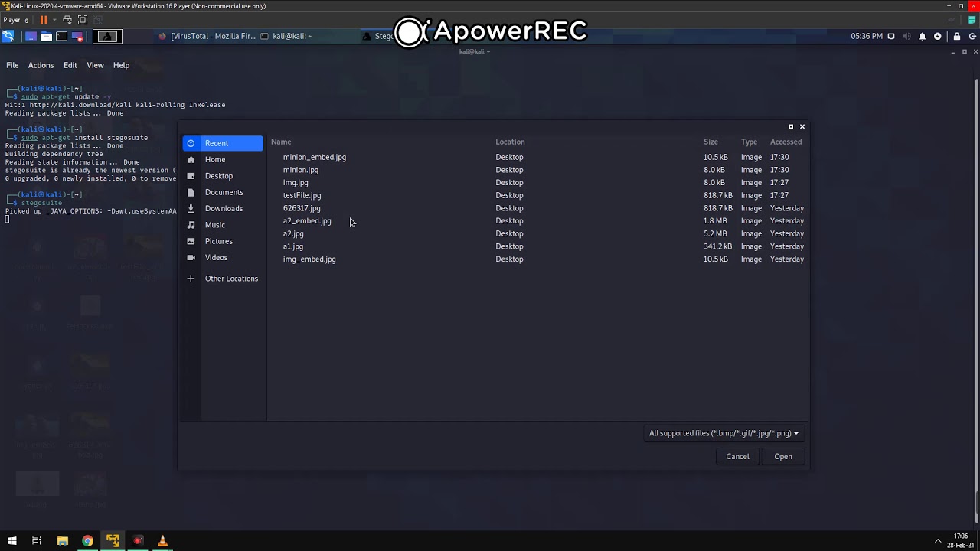Click the power manager icon in panel

(937, 36)
